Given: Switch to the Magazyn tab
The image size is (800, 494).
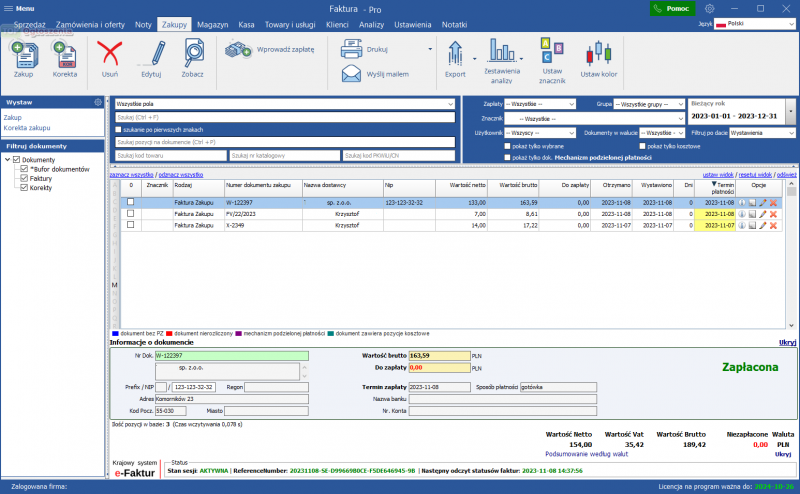Looking at the screenshot, I should tap(212, 22).
